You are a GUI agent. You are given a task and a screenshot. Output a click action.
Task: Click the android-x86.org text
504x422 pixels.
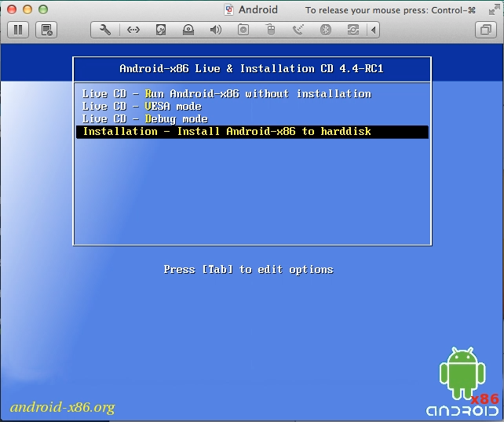click(62, 407)
